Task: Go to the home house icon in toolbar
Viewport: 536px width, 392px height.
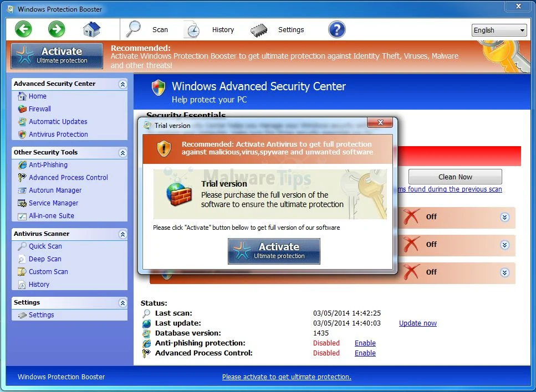Action: tap(91, 29)
